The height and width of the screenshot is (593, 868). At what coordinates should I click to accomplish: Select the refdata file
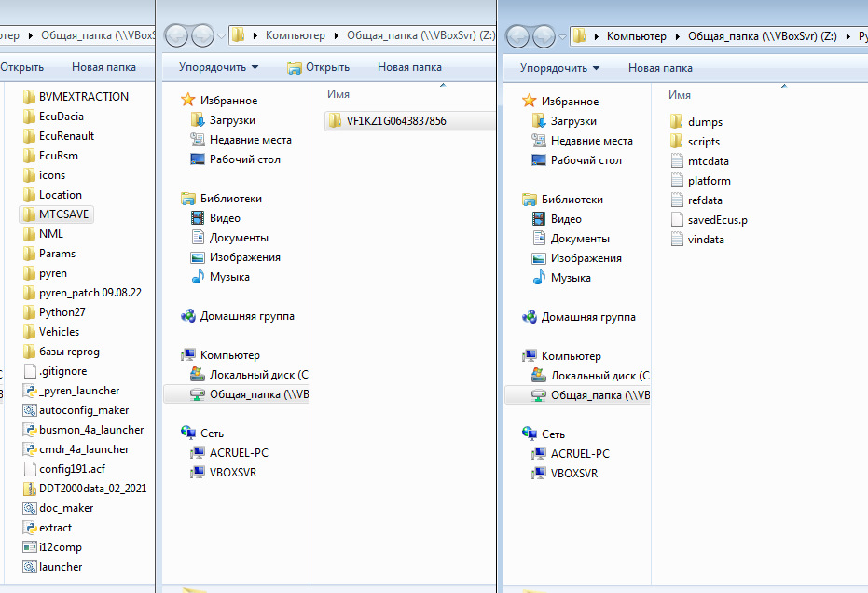coord(696,200)
